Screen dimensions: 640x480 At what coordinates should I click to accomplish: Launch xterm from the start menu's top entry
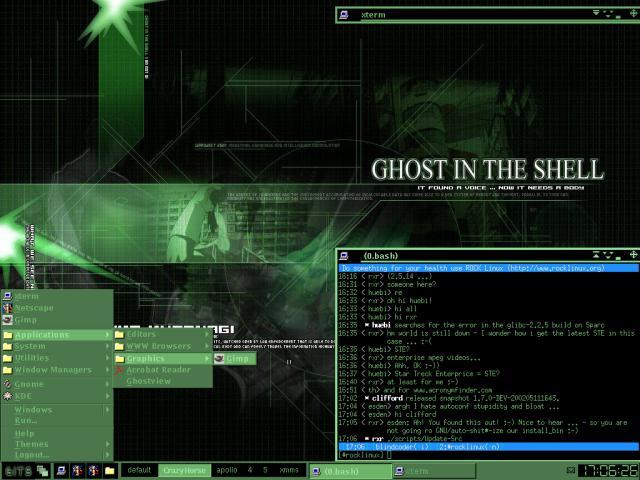point(57,296)
